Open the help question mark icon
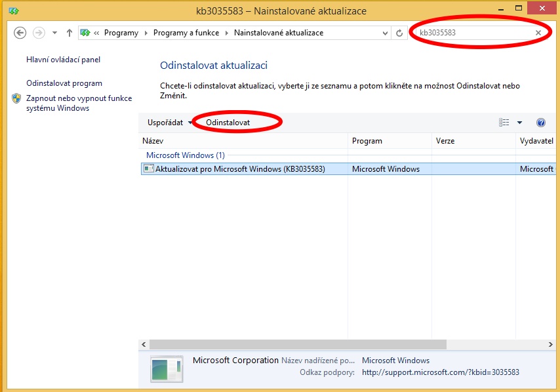The image size is (560, 392). click(x=541, y=123)
